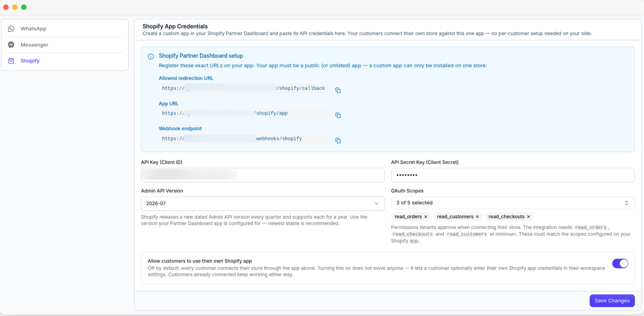644x316 pixels.
Task: Click the Shopify bag icon in sidebar
Action: click(x=11, y=61)
